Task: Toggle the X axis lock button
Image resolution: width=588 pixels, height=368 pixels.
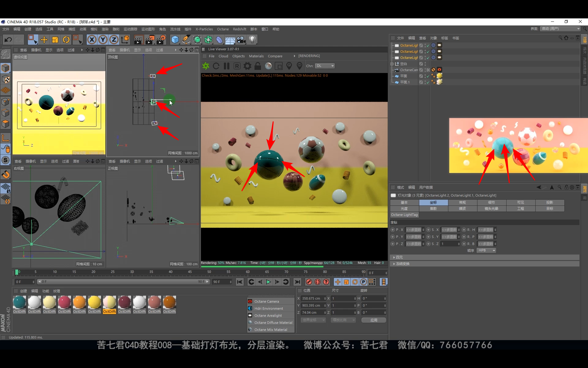Action: point(92,40)
